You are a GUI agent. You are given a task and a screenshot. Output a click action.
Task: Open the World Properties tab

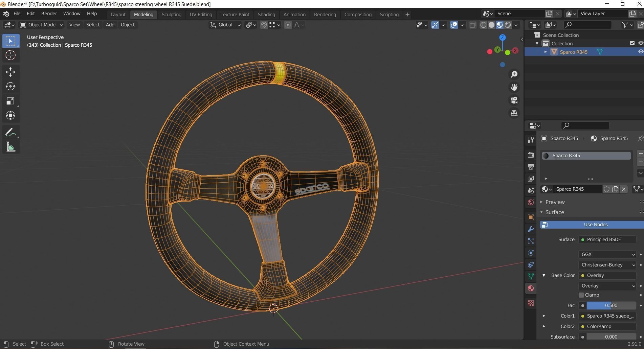tap(530, 202)
